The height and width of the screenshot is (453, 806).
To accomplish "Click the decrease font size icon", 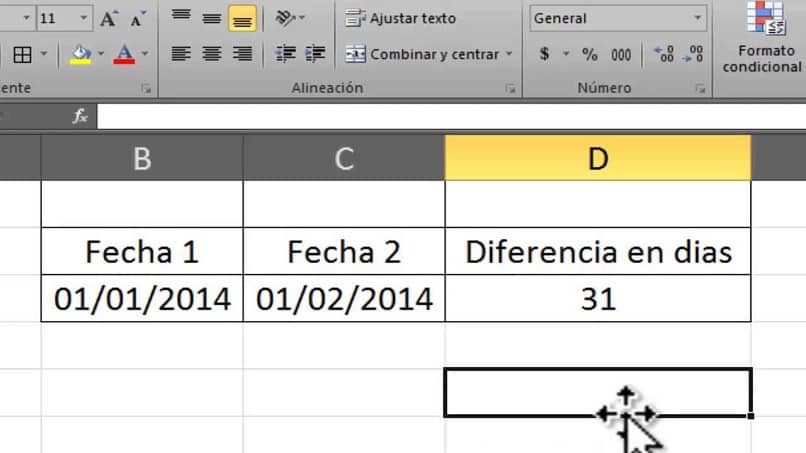I will click(135, 19).
